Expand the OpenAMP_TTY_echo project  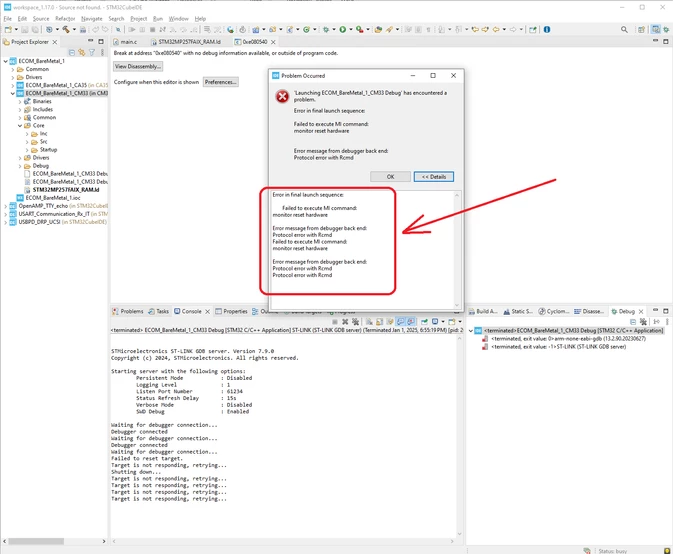click(x=6, y=206)
